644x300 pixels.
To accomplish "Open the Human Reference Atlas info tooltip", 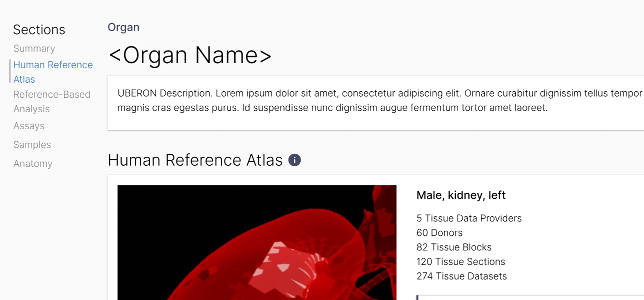I will (x=294, y=159).
